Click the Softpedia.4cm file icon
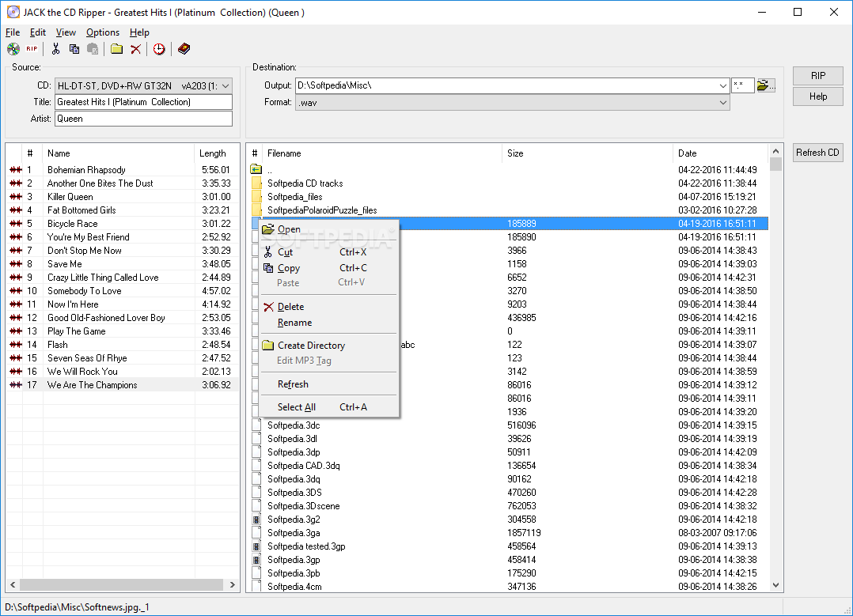This screenshot has width=853, height=616. point(256,587)
